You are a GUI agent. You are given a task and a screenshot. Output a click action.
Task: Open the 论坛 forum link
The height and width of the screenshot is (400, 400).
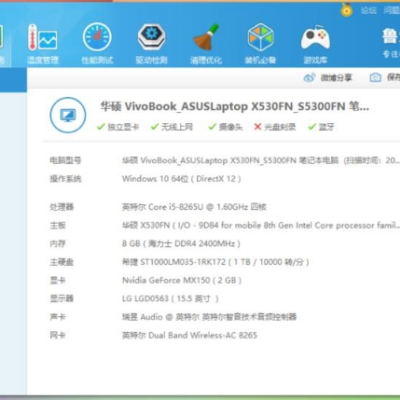(368, 10)
